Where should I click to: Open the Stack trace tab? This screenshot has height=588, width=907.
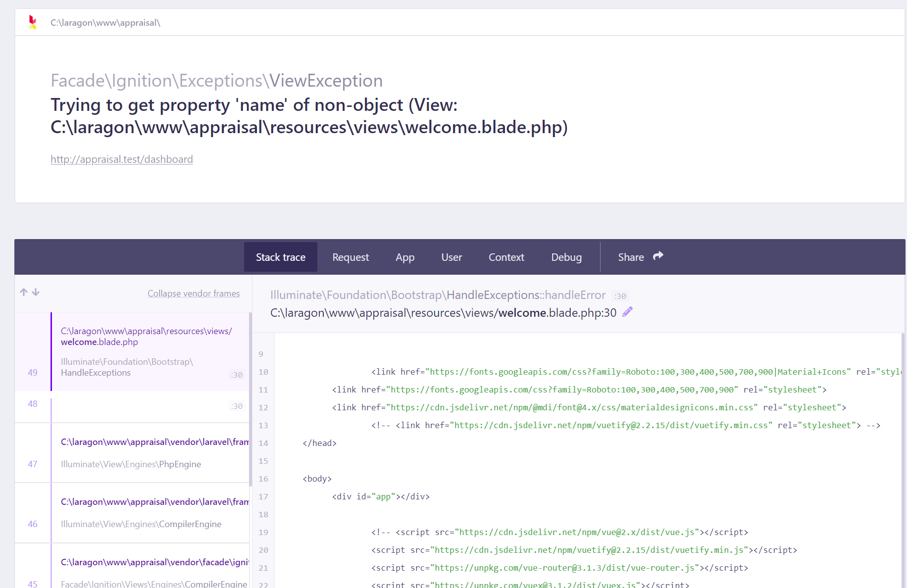point(280,257)
